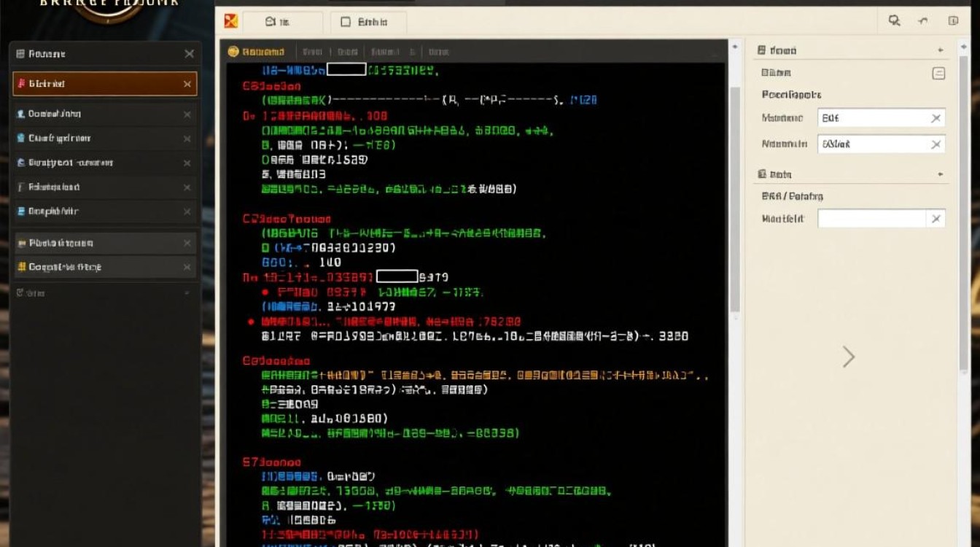This screenshot has width=980, height=547.
Task: Clear the first right-panel input field with its X
Action: (x=936, y=118)
